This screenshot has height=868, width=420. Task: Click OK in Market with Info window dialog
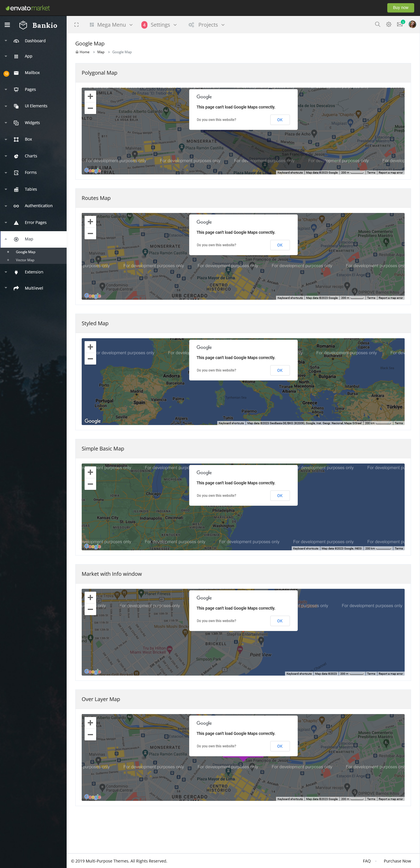[280, 621]
